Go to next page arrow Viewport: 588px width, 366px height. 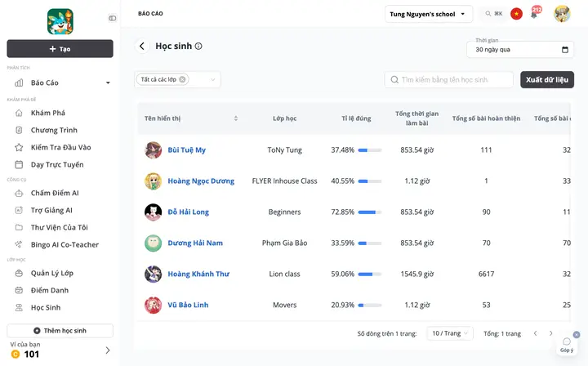[x=550, y=333]
